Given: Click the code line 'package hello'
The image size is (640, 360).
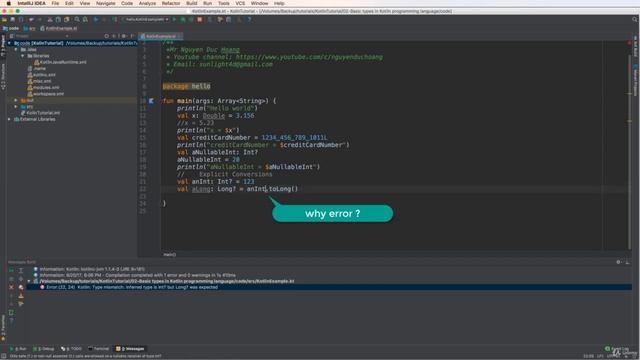Looking at the screenshot, I should tap(187, 86).
